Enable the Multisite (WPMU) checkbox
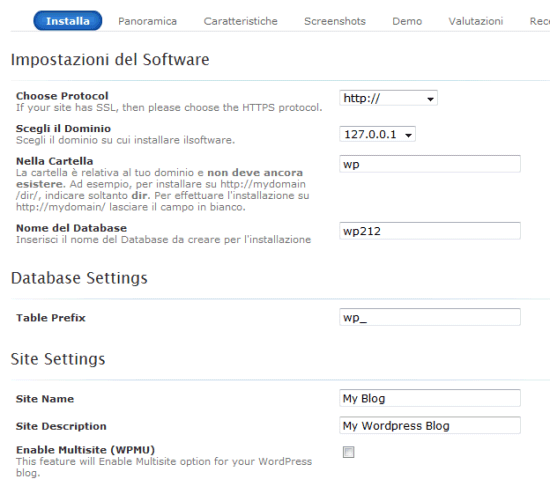Screen dimensions: 550x479 click(348, 452)
